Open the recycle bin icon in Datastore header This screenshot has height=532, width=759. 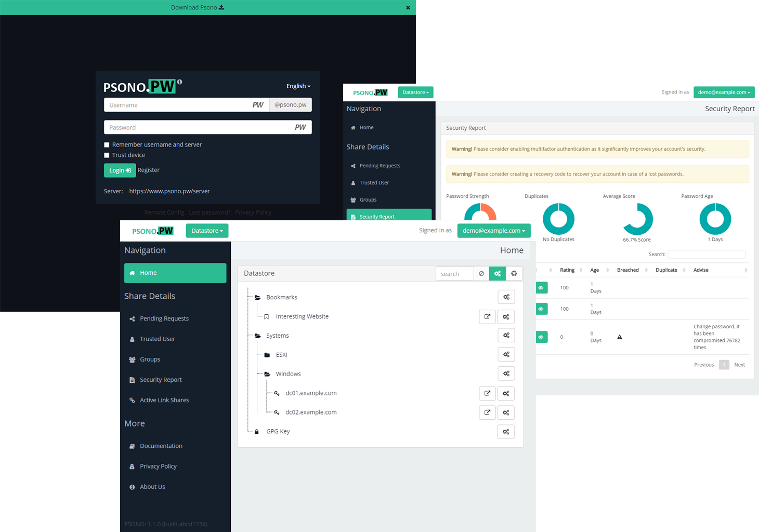coord(514,274)
